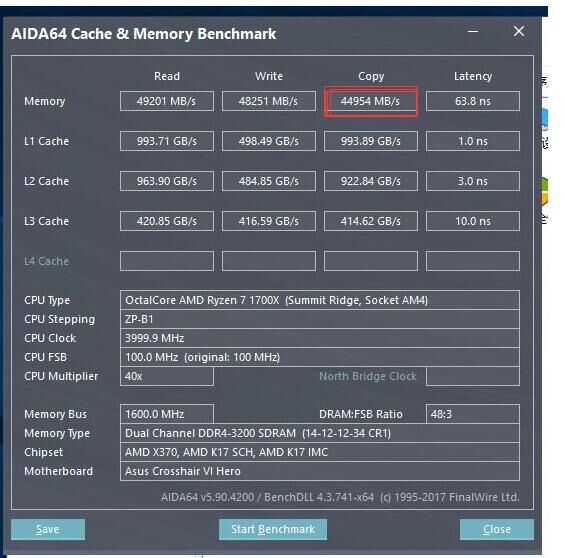Click the Chipset label
This screenshot has height=558, width=565.
point(43,453)
